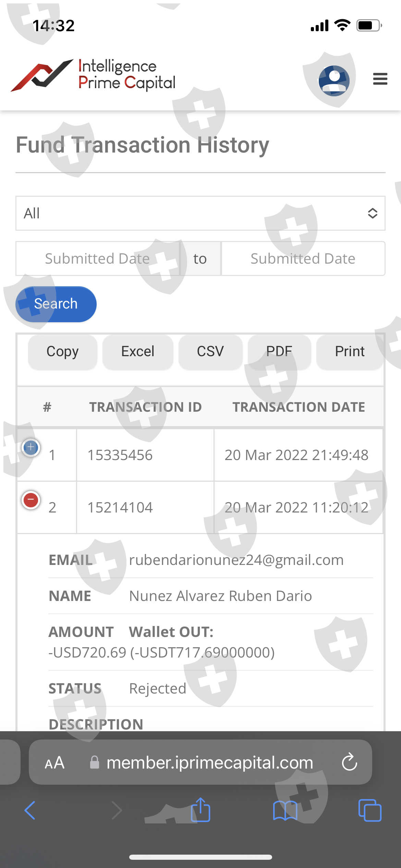Sort by the # column header

47,407
